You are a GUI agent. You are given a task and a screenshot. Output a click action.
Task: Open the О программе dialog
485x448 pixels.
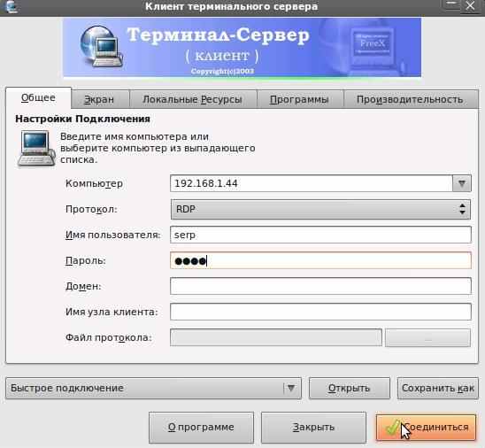[x=201, y=428]
